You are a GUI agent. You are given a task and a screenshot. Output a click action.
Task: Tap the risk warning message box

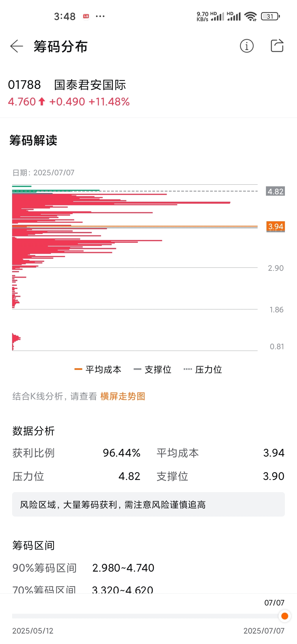tap(148, 504)
